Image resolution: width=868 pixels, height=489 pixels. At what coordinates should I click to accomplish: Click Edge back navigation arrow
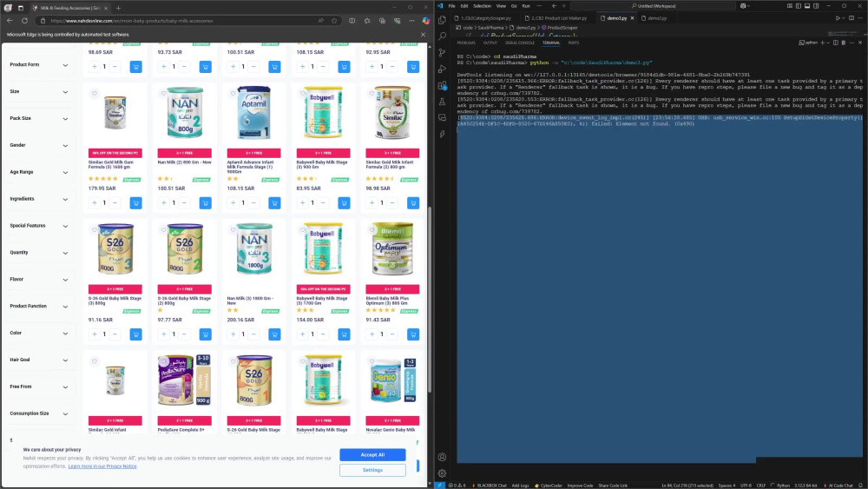10,21
